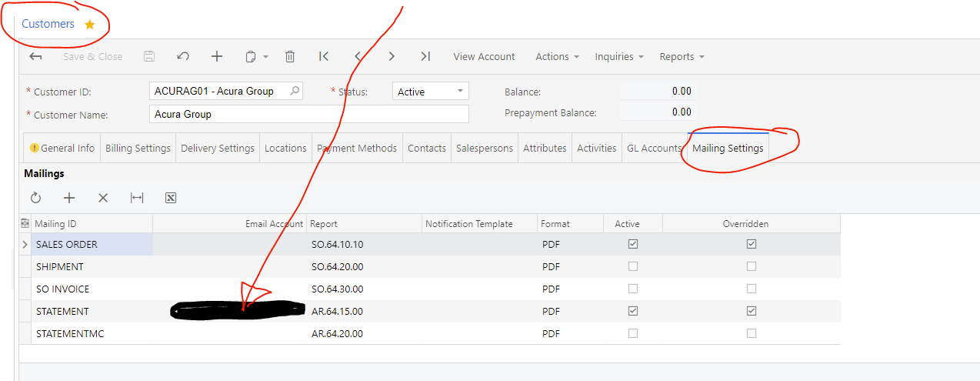The height and width of the screenshot is (381, 980).
Task: Click the Customers title link
Action: (x=48, y=24)
